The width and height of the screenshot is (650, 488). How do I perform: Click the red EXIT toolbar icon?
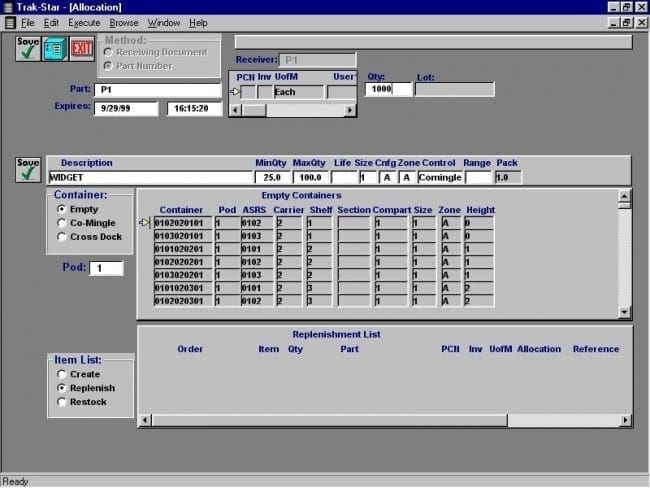coord(82,49)
